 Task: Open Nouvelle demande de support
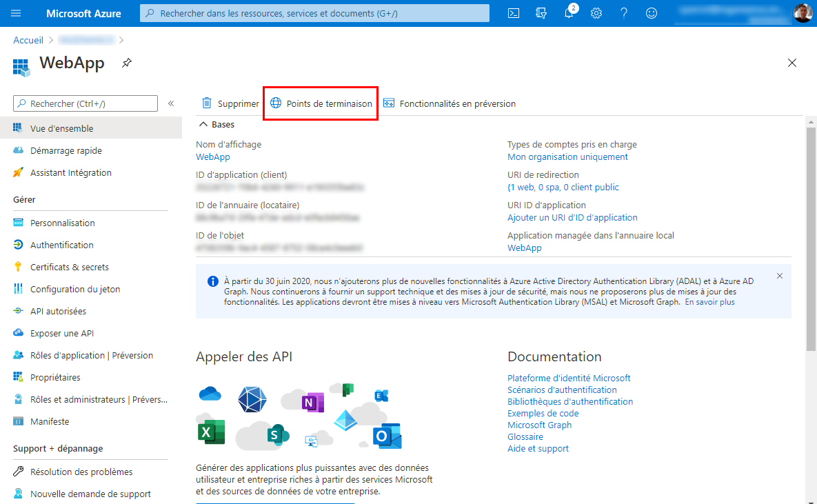tap(90, 494)
